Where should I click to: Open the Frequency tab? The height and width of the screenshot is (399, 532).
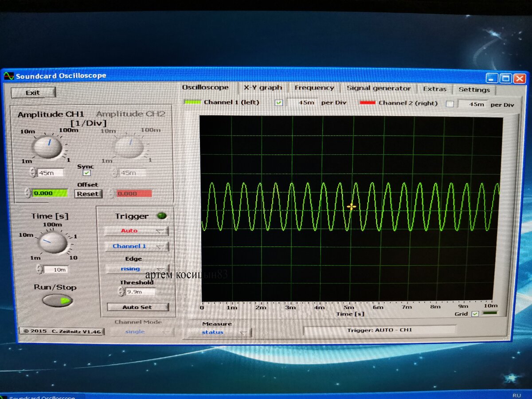314,88
